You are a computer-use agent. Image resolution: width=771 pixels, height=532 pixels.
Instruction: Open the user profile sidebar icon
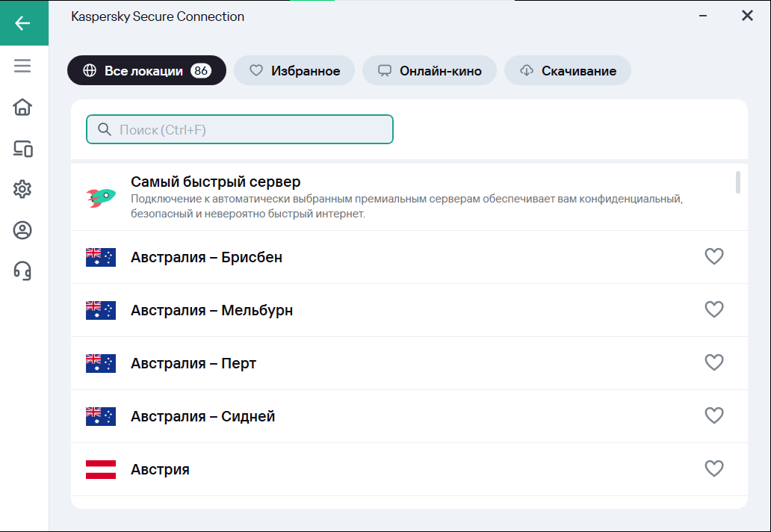click(x=23, y=230)
